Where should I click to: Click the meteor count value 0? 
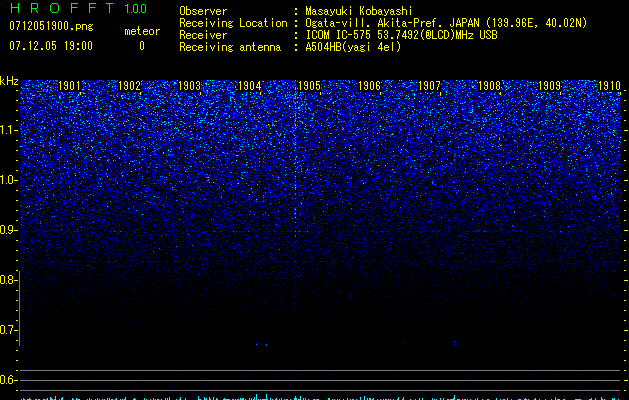point(142,46)
